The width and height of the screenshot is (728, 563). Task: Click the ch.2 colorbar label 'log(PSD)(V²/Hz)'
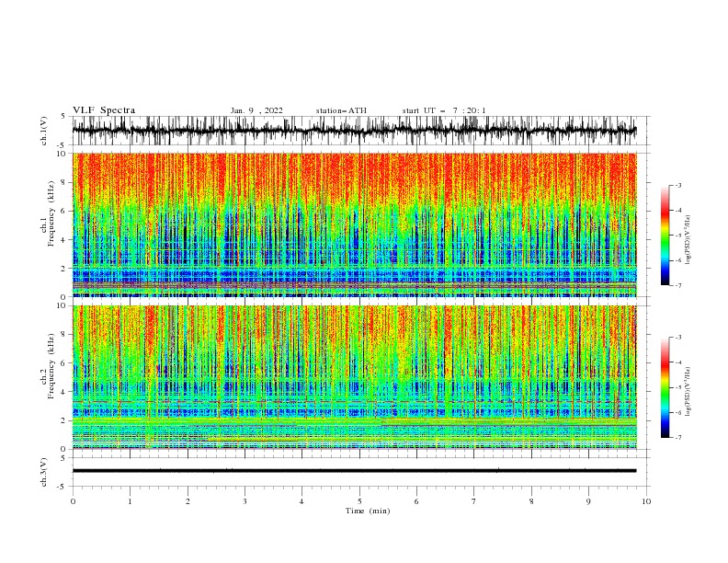click(688, 392)
